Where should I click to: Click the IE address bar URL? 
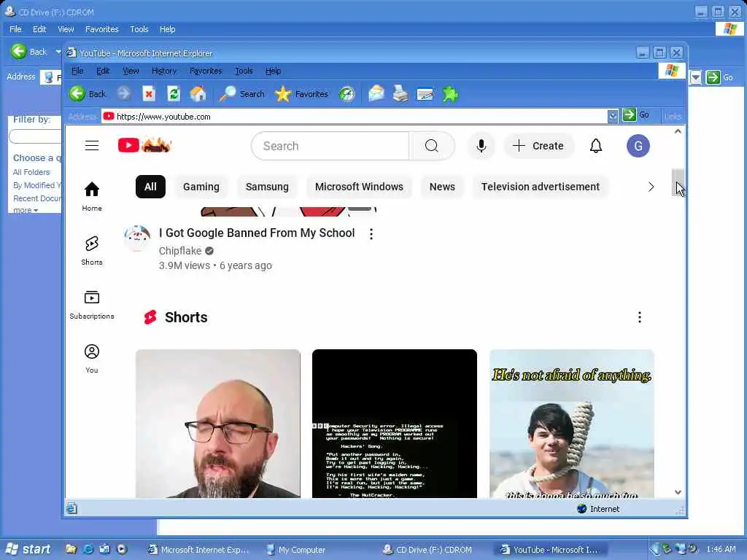click(163, 117)
